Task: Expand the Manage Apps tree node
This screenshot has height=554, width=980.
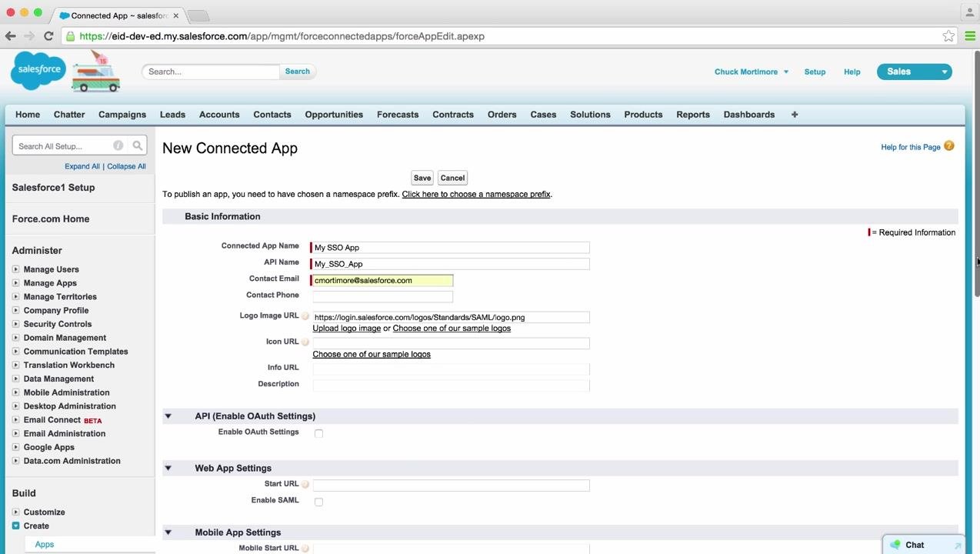Action: (x=15, y=283)
